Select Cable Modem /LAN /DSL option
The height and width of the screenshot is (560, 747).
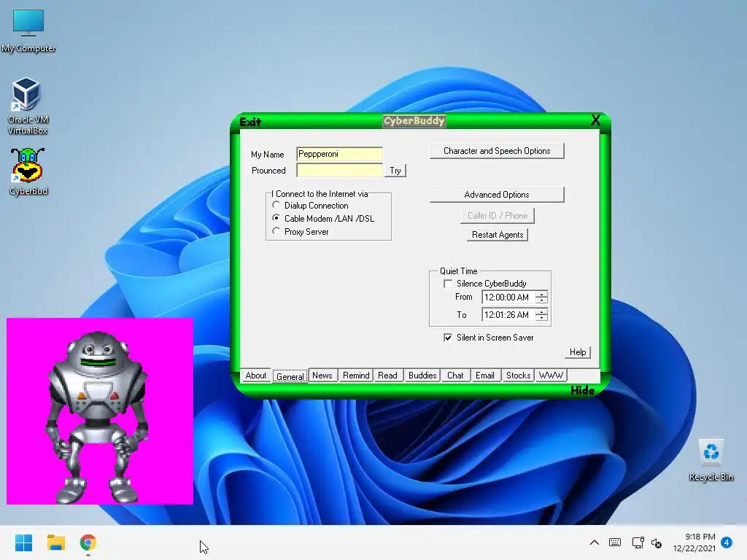click(x=323, y=218)
